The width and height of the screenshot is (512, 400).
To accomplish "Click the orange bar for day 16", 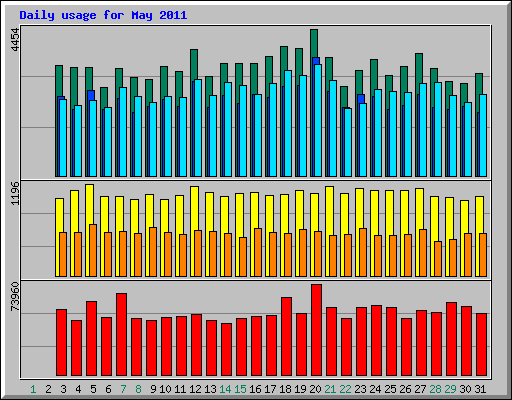I will tap(258, 252).
